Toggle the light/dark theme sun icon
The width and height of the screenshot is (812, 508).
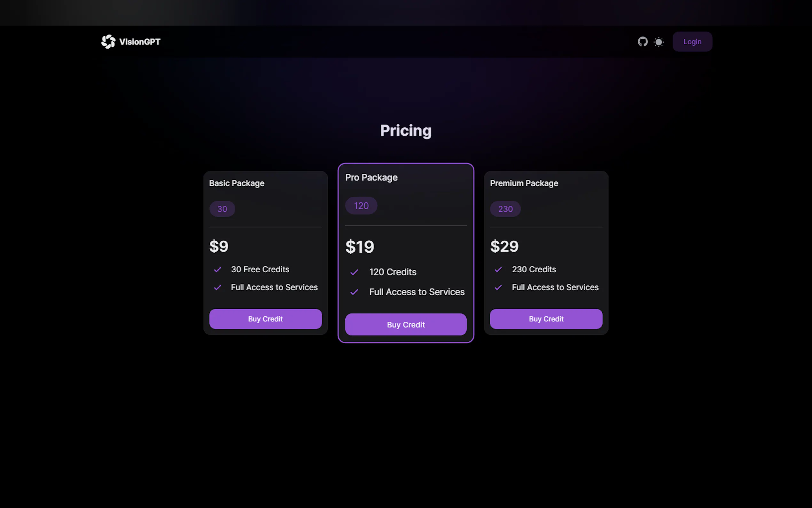point(659,42)
